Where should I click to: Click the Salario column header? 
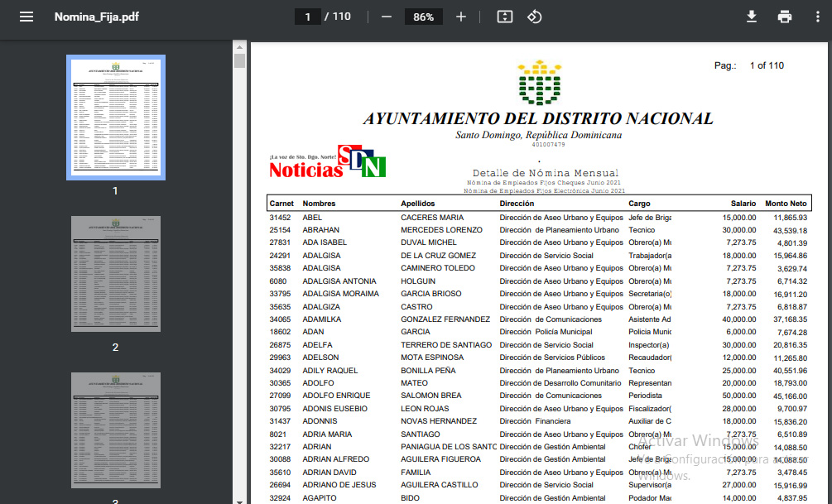pos(743,204)
